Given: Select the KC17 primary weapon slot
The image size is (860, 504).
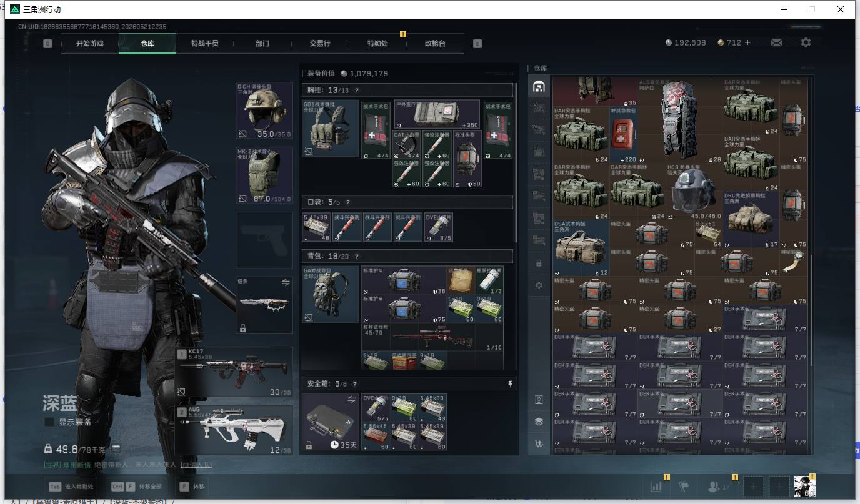Looking at the screenshot, I should point(234,372).
